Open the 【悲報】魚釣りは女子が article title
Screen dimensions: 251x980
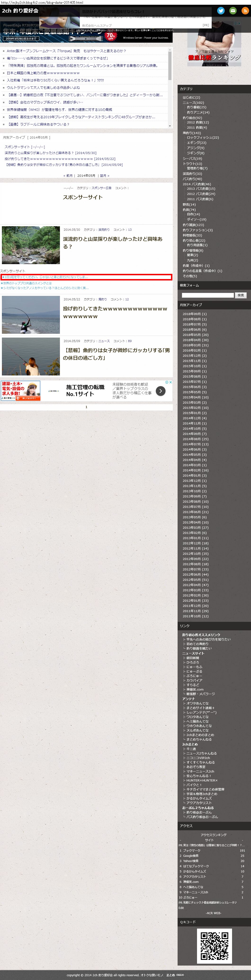pyautogui.click(x=116, y=354)
